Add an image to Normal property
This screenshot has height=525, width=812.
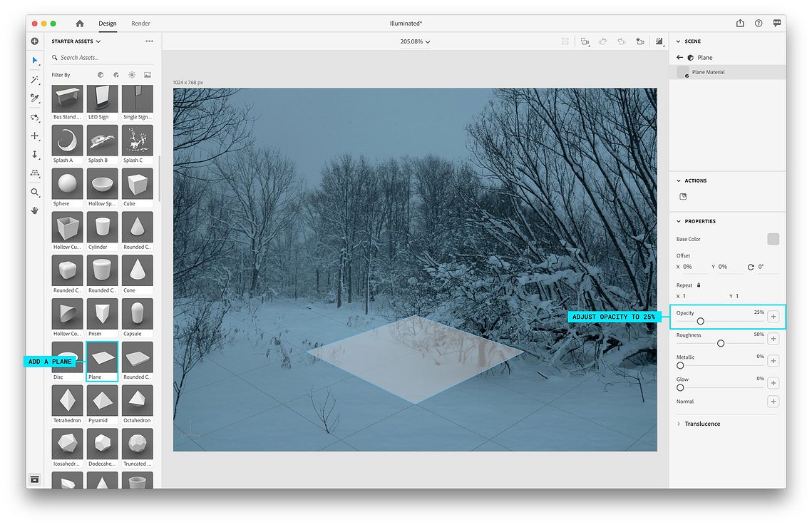(x=774, y=401)
